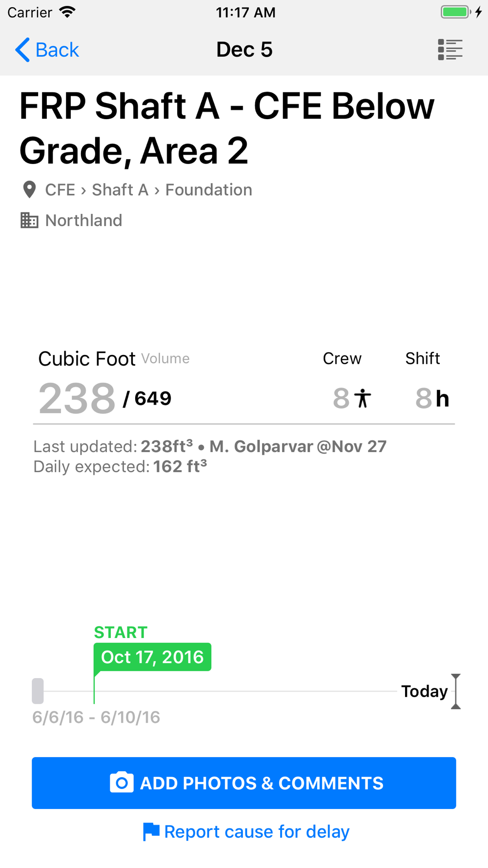
Task: Open the list view icon in navigation bar
Action: pyautogui.click(x=450, y=50)
